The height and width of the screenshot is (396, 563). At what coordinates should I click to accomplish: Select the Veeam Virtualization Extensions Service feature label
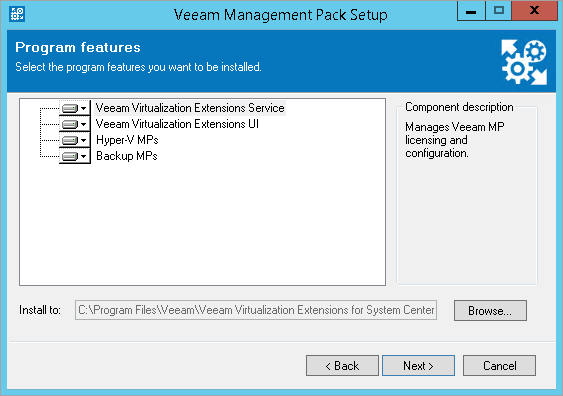(190, 108)
